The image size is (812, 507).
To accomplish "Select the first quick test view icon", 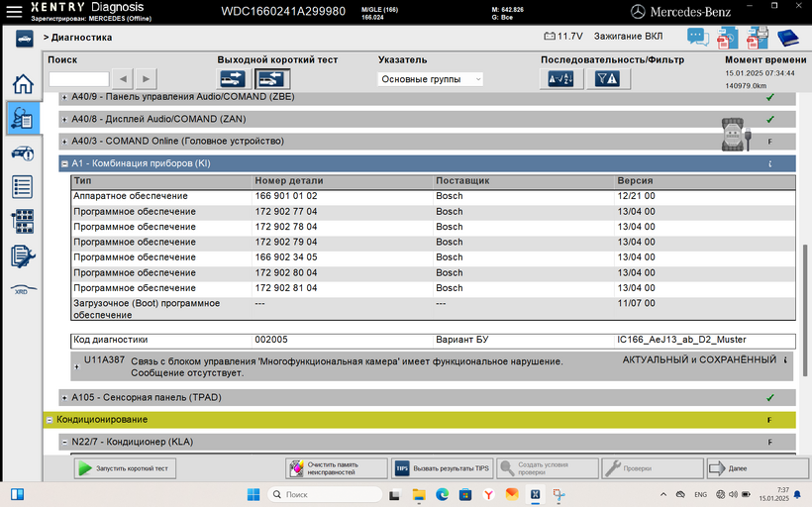I will coord(233,78).
